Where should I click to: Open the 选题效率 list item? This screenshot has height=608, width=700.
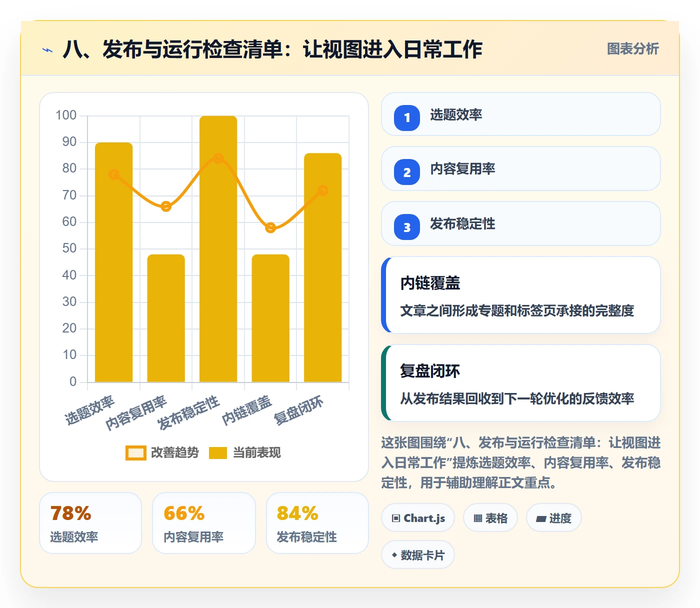pyautogui.click(x=520, y=114)
